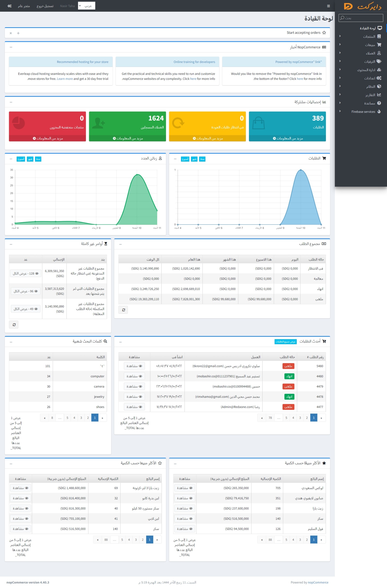This screenshot has width=387, height=588.
Task: Click more info on red low-stock card
Action: click(x=47, y=138)
